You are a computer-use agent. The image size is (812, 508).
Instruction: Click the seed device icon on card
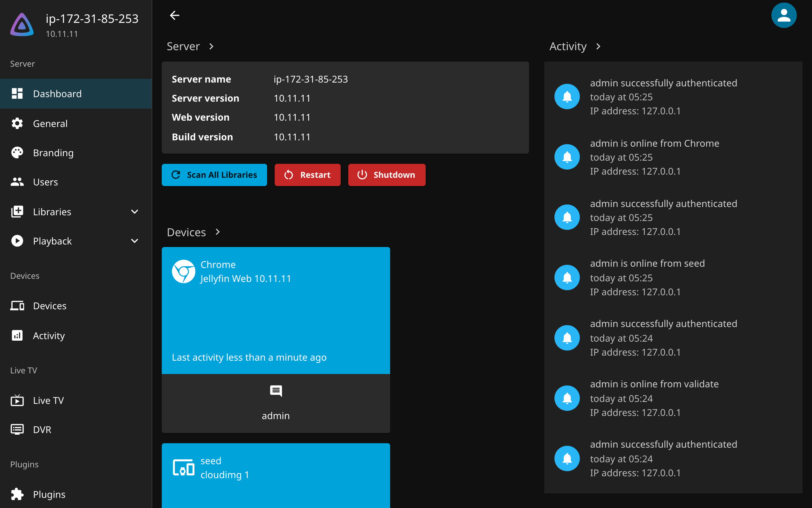click(x=184, y=467)
